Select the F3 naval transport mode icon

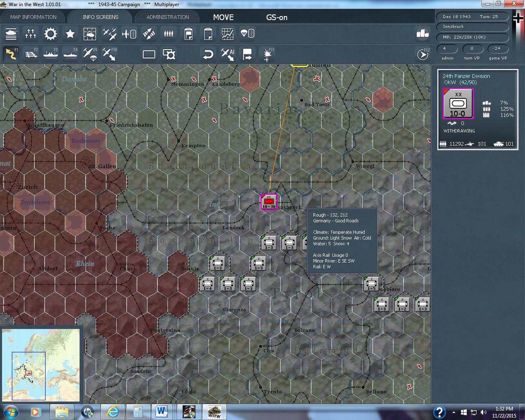(50, 54)
